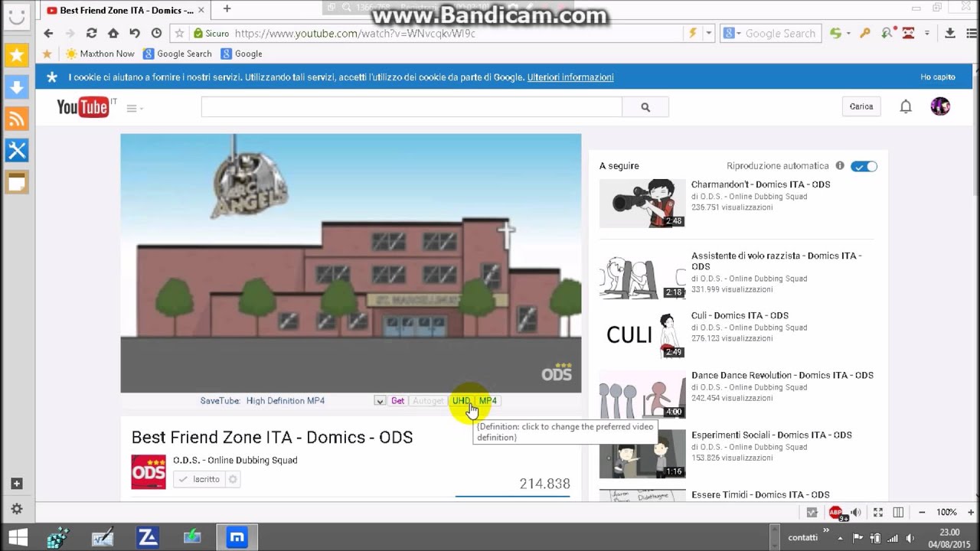
Task: Click Ulteriori informazioni cookie link
Action: pos(570,77)
